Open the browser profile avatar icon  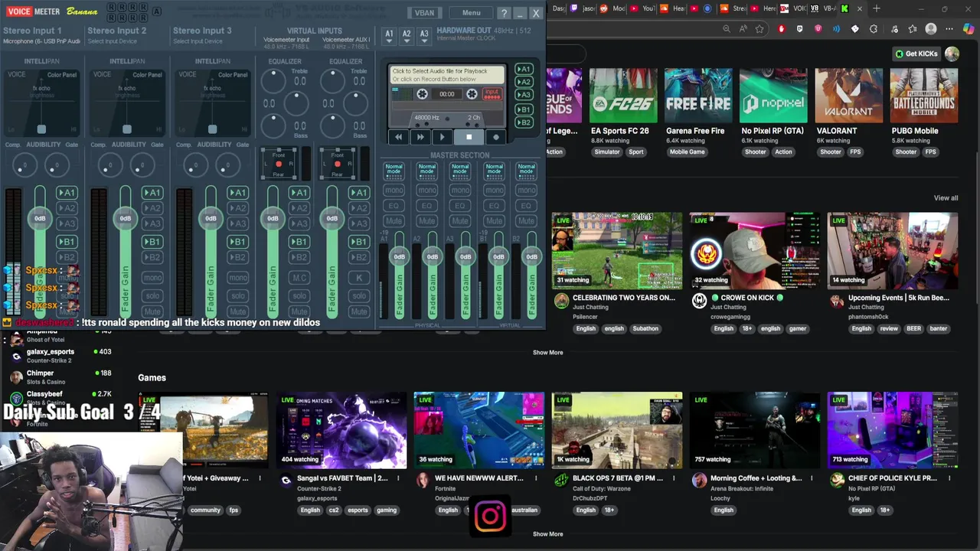pos(930,29)
